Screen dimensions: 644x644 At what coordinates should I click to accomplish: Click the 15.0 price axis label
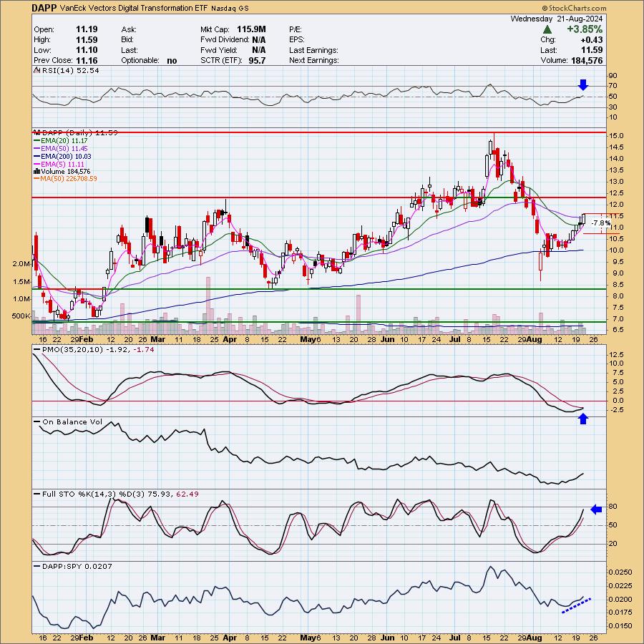[x=615, y=135]
